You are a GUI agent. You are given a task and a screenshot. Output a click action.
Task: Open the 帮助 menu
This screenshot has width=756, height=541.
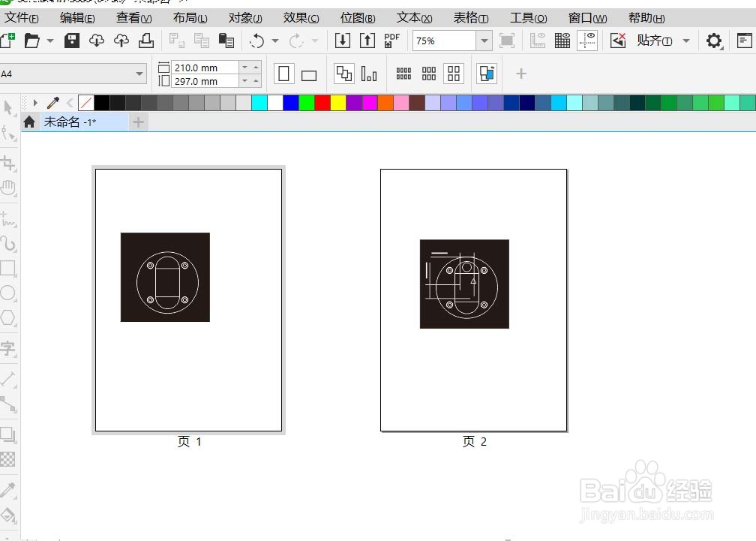[x=646, y=18]
